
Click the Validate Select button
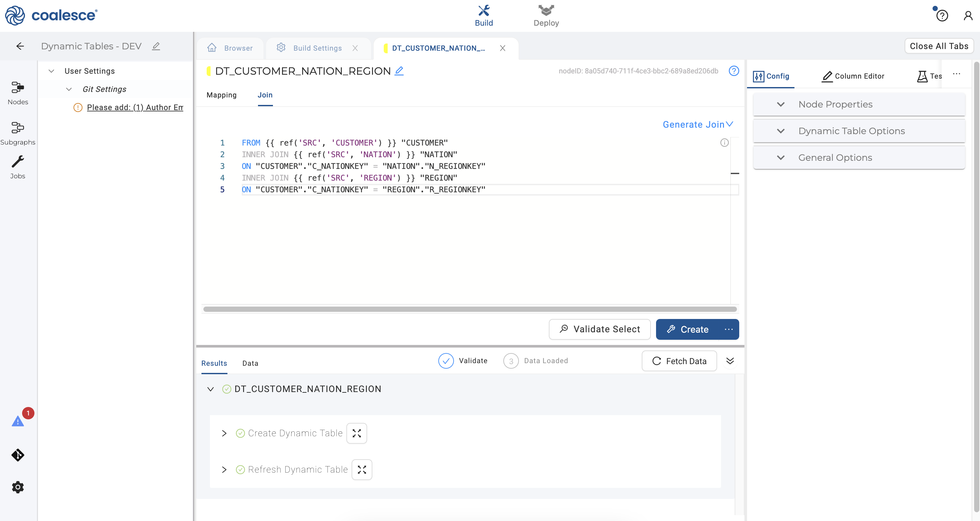600,329
